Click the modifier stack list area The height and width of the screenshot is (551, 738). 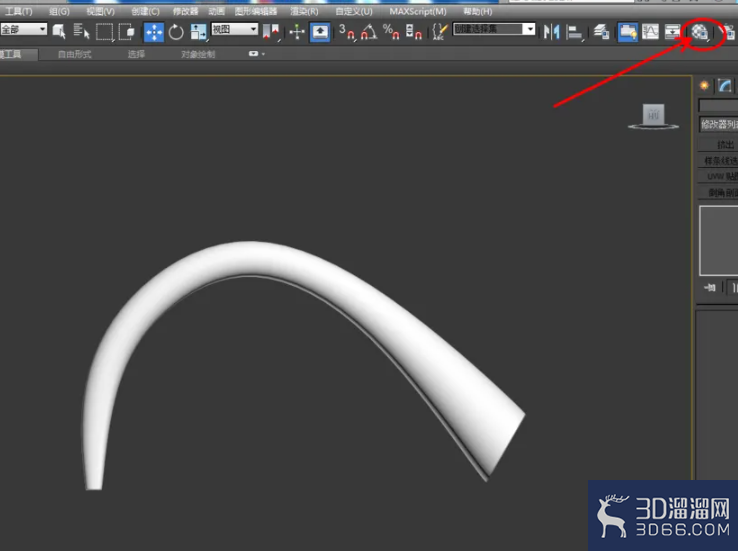pos(719,240)
